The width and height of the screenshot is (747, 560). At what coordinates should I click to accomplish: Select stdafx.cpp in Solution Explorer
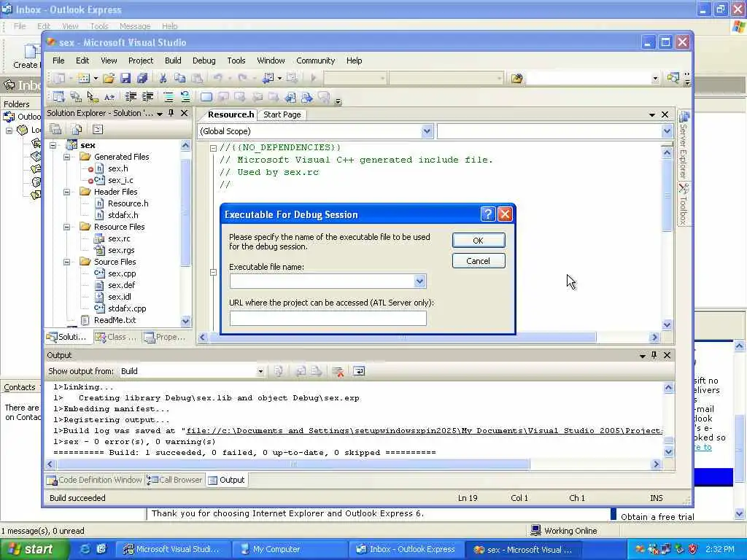coord(127,308)
